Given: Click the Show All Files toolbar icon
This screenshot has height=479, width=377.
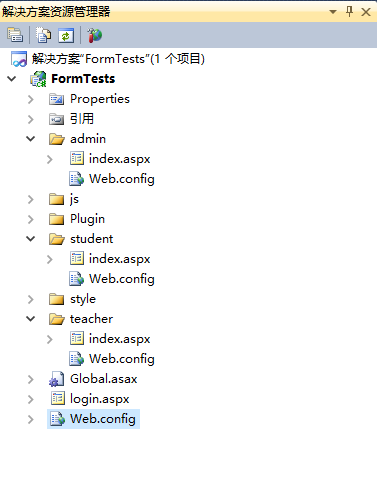Looking at the screenshot, I should (x=43, y=35).
